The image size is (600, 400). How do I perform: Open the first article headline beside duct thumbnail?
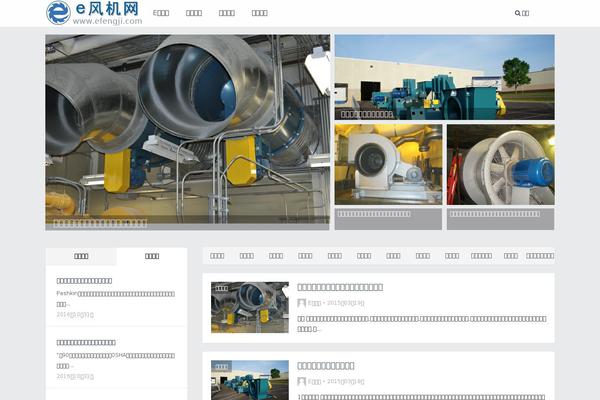pos(340,287)
